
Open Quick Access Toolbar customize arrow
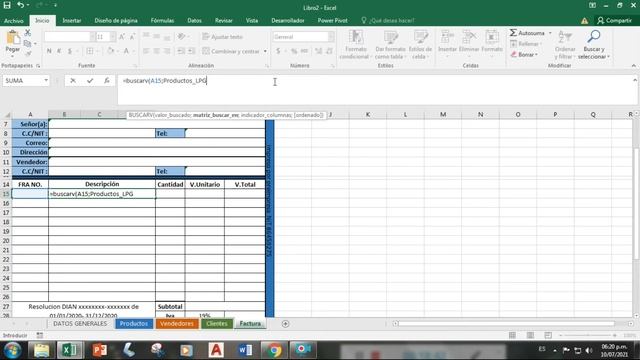(x=55, y=5)
